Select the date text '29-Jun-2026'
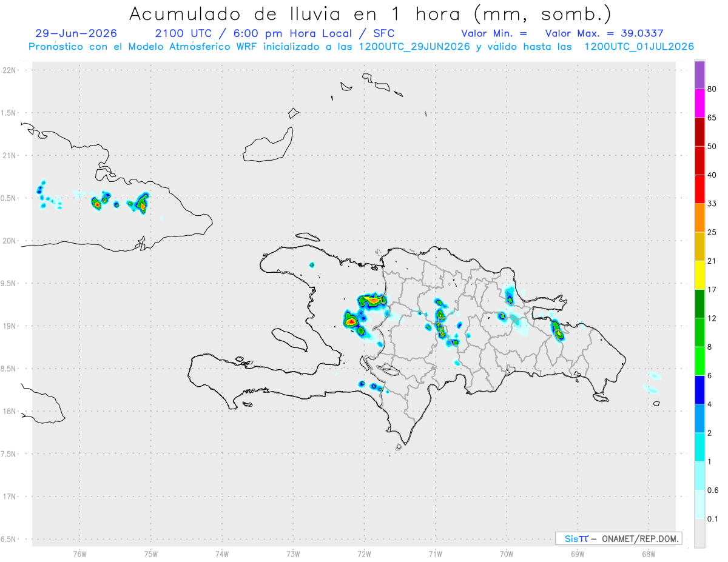This screenshot has width=728, height=562. [76, 33]
